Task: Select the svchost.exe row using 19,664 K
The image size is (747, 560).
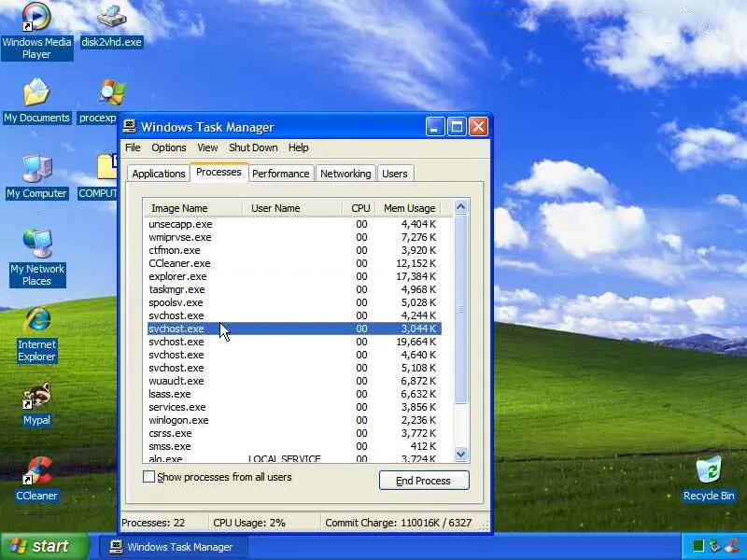Action: [294, 342]
